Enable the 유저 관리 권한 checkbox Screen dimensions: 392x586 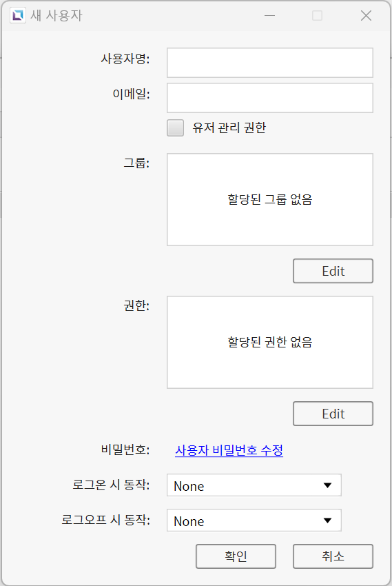(x=175, y=128)
